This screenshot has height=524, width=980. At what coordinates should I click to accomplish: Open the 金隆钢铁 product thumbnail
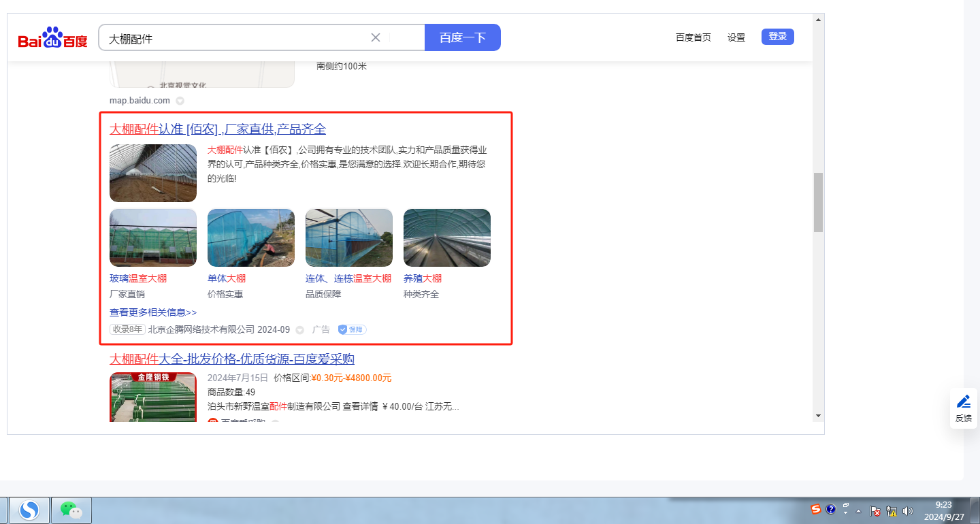click(153, 397)
